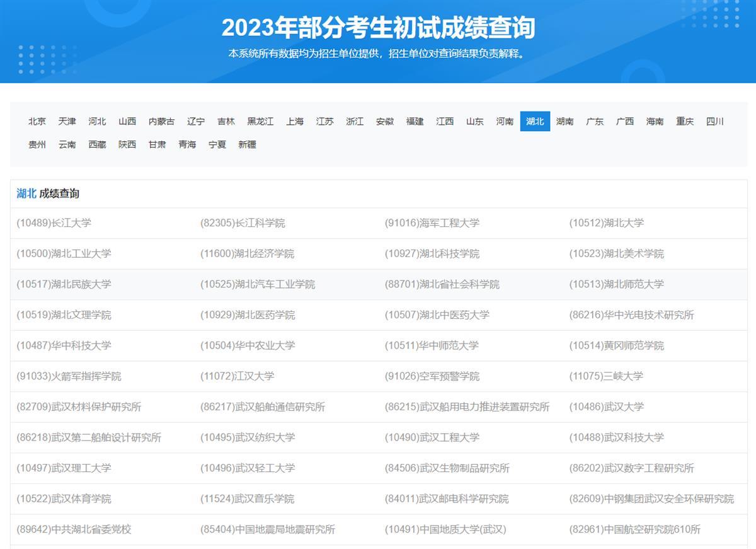Screen dimensions: 756x549
Task: Select (10517)湖北民族大学
Action: [x=64, y=284]
